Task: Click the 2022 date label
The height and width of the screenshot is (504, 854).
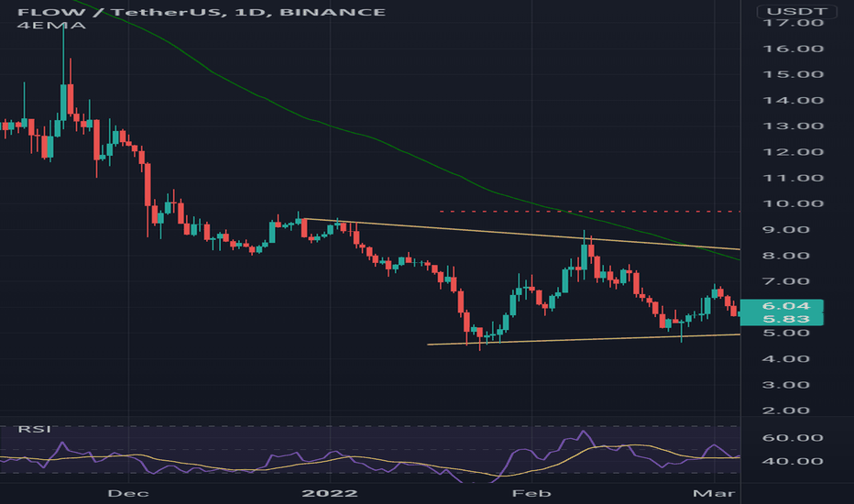Action: pos(330,493)
